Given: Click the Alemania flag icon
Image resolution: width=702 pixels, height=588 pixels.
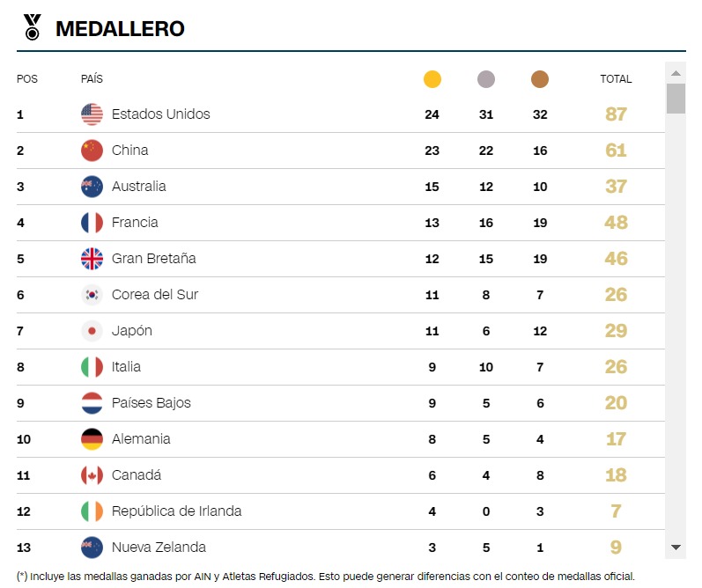Looking at the screenshot, I should click(92, 439).
